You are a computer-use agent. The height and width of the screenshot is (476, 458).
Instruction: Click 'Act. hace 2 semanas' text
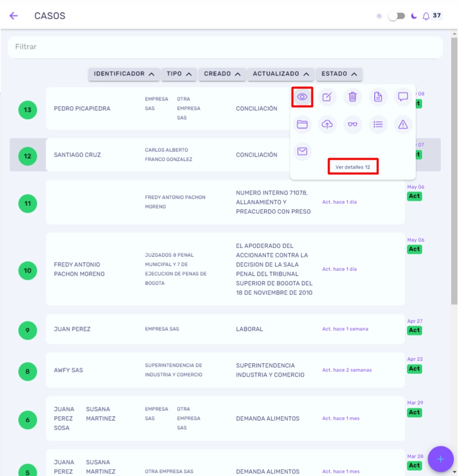(347, 370)
